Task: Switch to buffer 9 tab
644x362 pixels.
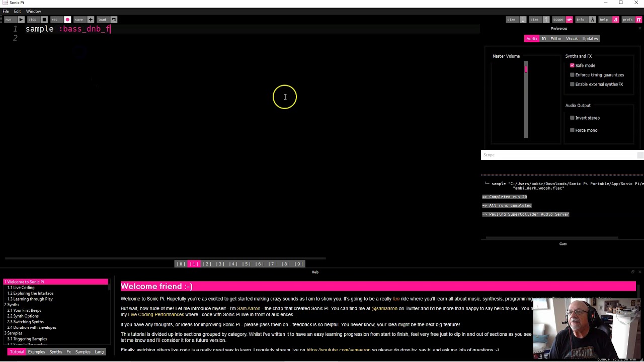Action: [298, 264]
